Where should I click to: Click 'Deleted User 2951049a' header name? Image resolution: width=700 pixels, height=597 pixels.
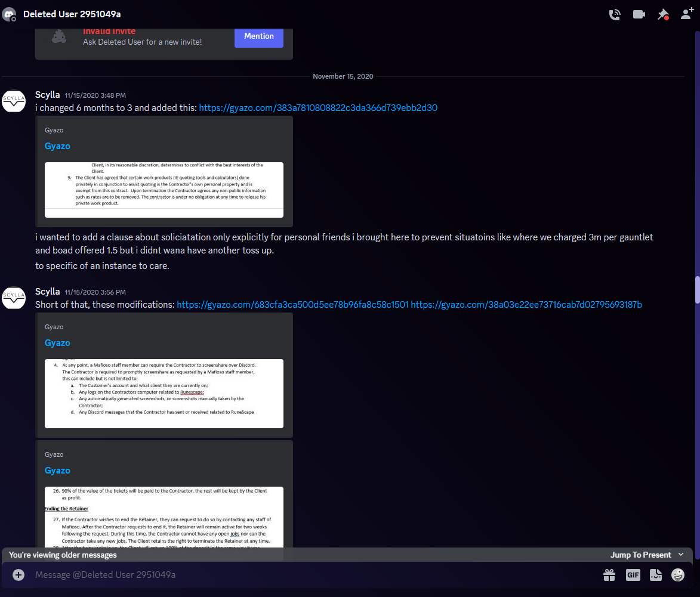[x=72, y=14]
